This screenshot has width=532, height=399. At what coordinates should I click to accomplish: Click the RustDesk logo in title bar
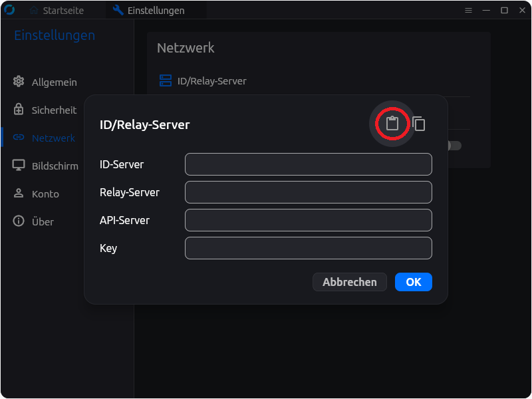[9, 10]
